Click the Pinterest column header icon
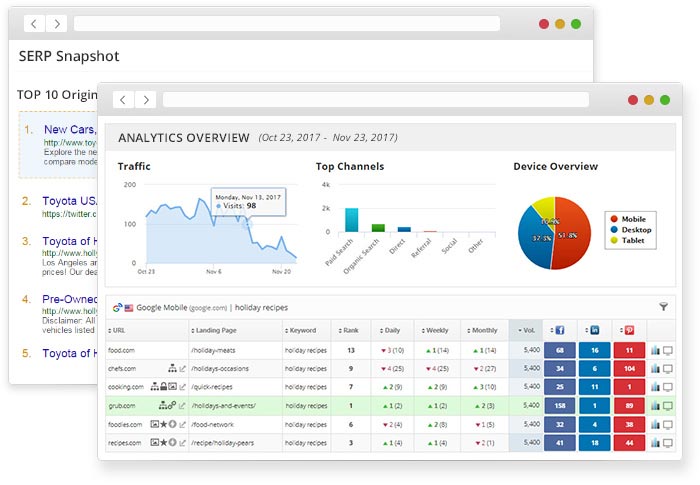 (629, 329)
